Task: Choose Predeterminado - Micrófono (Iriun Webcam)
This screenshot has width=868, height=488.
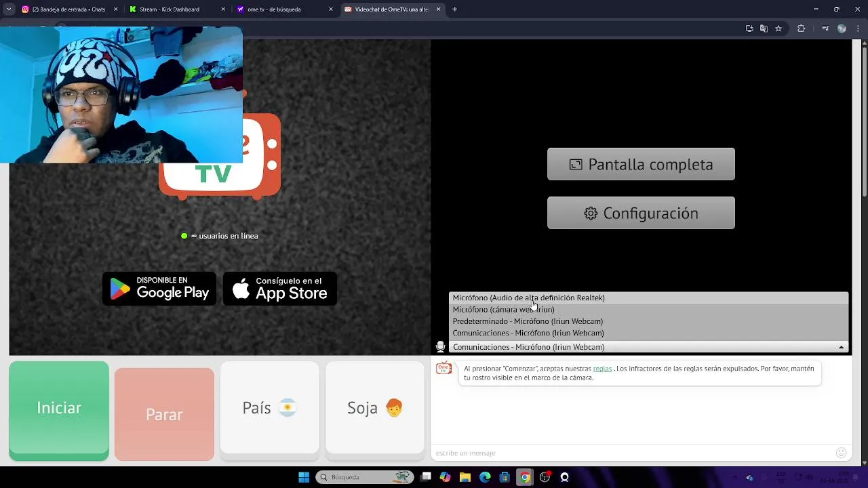Action: 648,321
